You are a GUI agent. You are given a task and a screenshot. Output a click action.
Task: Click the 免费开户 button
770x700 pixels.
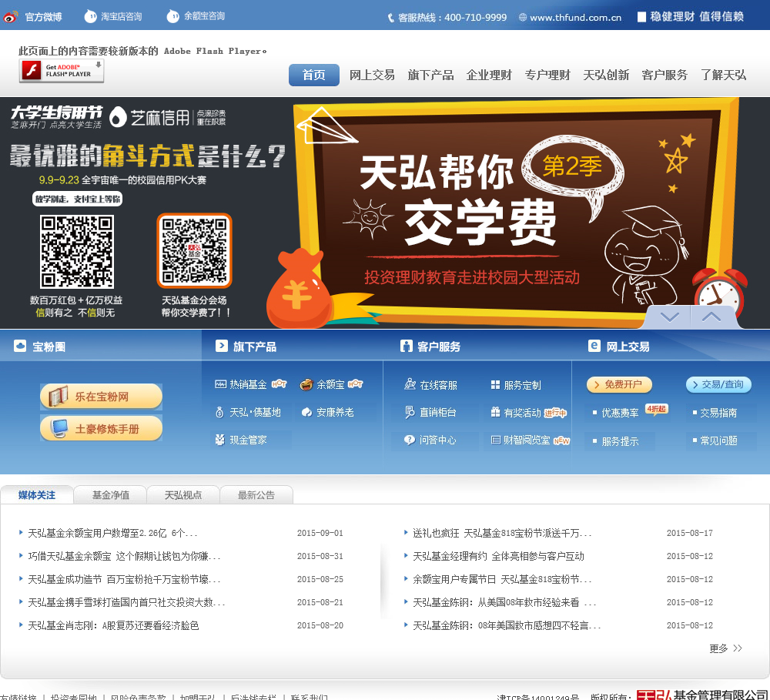pyautogui.click(x=619, y=384)
